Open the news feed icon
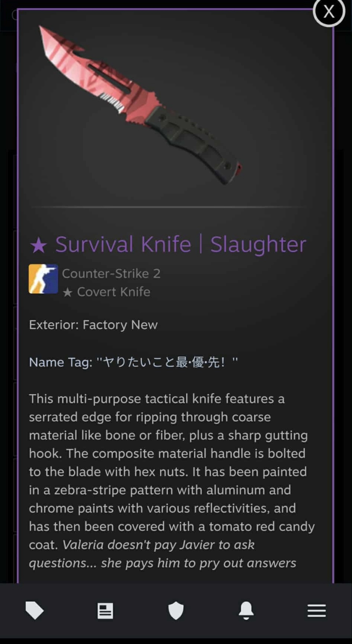Image resolution: width=352 pixels, height=644 pixels. (105, 611)
